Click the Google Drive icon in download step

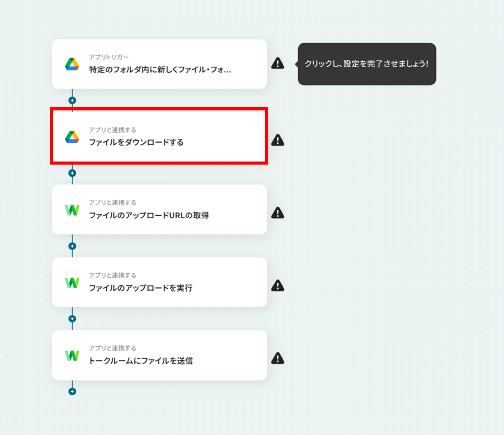coord(72,137)
